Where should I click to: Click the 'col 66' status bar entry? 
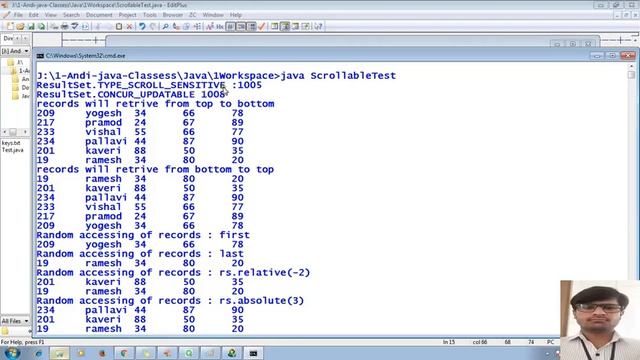pos(480,342)
